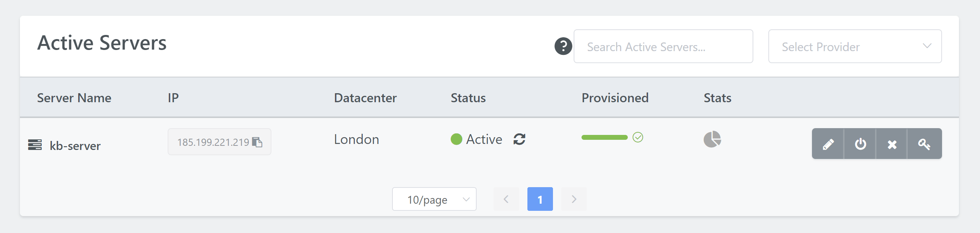980x233 pixels.
Task: Go to page 1
Action: (540, 199)
